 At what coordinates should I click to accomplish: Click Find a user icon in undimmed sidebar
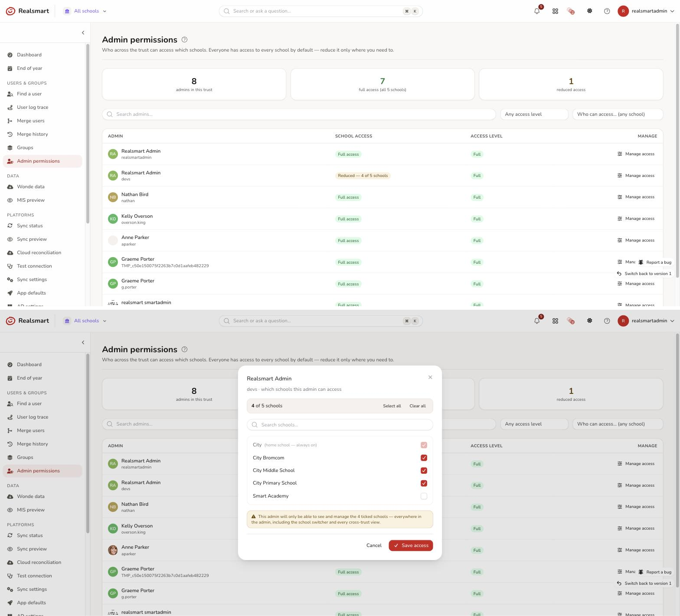[10, 94]
